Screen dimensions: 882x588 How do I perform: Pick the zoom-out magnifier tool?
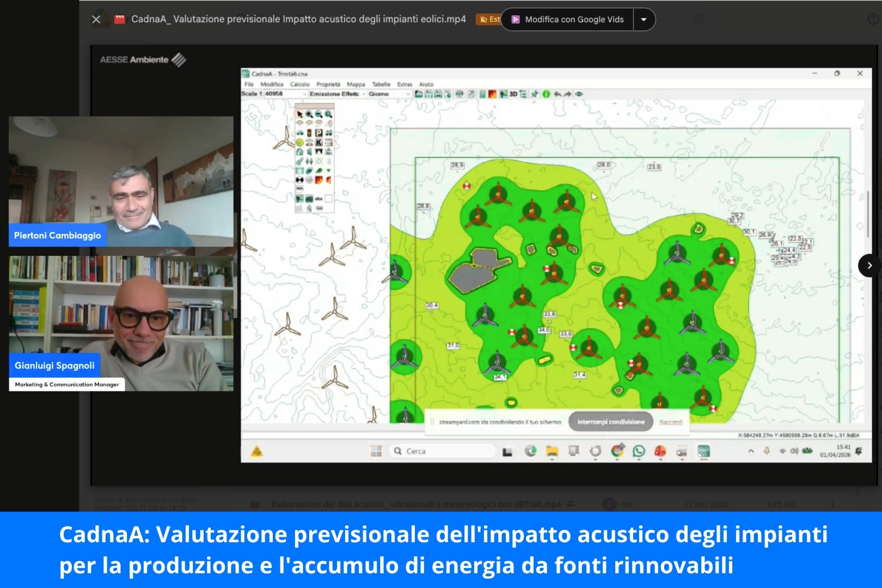point(319,114)
